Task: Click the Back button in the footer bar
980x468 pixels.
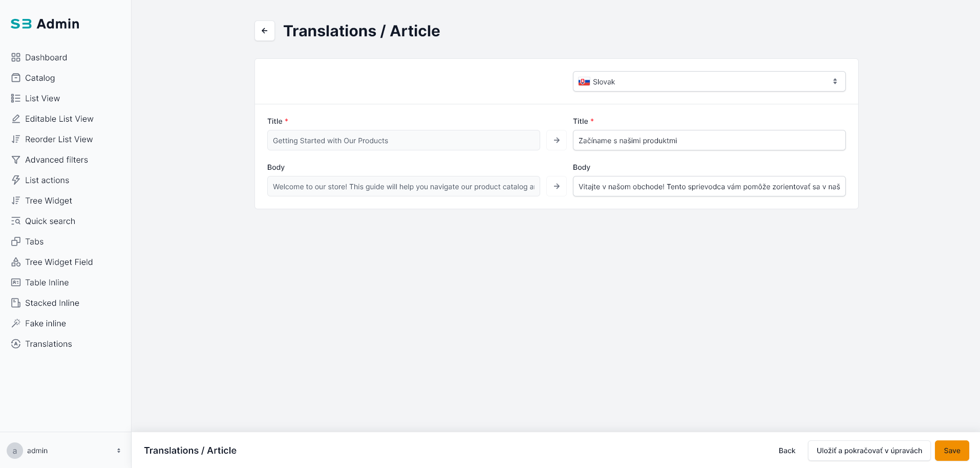Action: tap(786, 451)
